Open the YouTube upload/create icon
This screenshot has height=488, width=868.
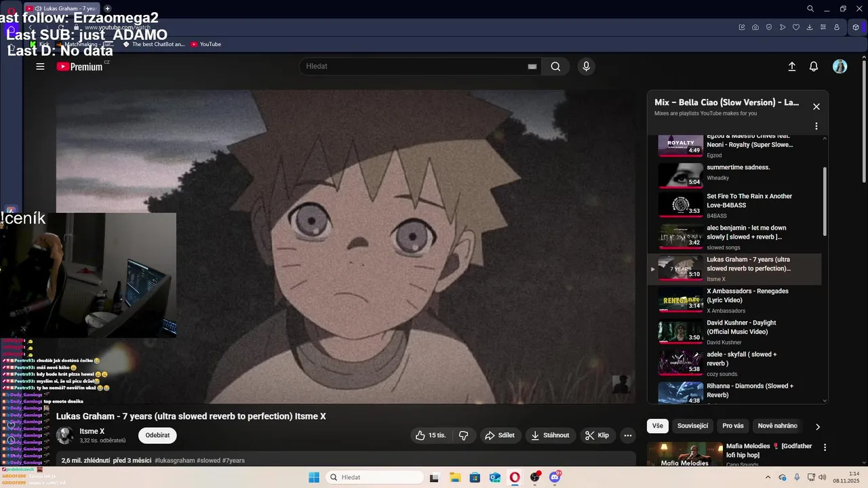(791, 66)
